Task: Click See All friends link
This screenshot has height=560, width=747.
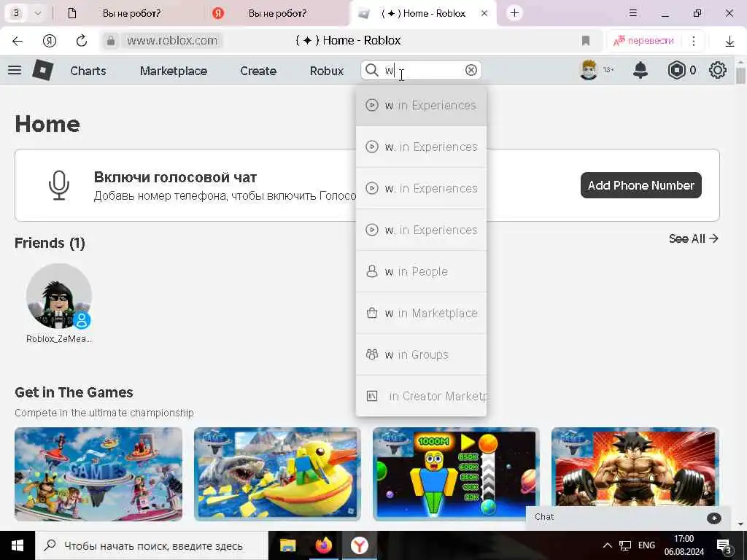Action: pyautogui.click(x=693, y=238)
